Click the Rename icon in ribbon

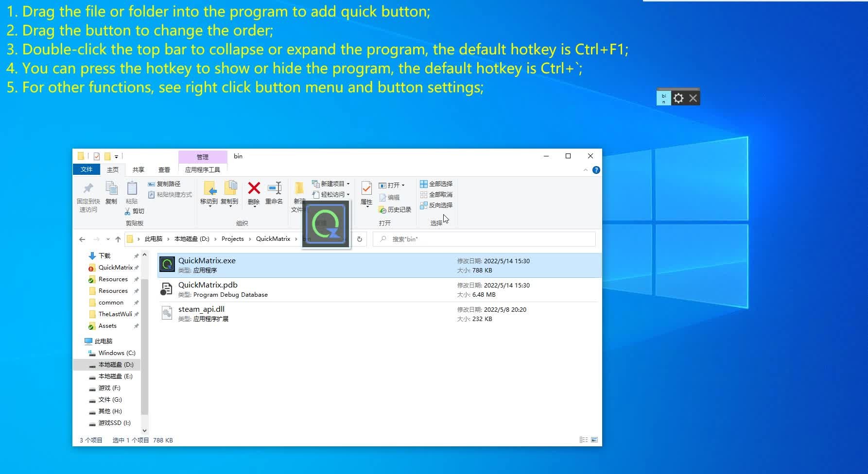pyautogui.click(x=274, y=189)
